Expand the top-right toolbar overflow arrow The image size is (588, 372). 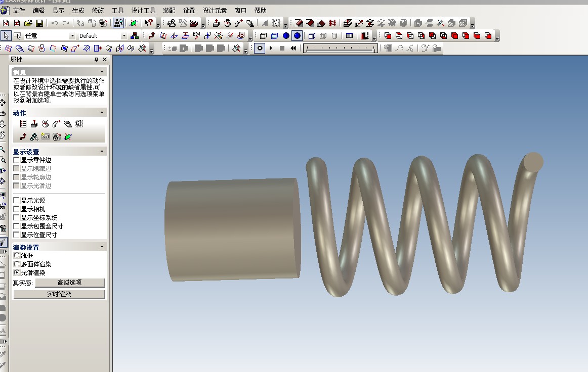(473, 25)
